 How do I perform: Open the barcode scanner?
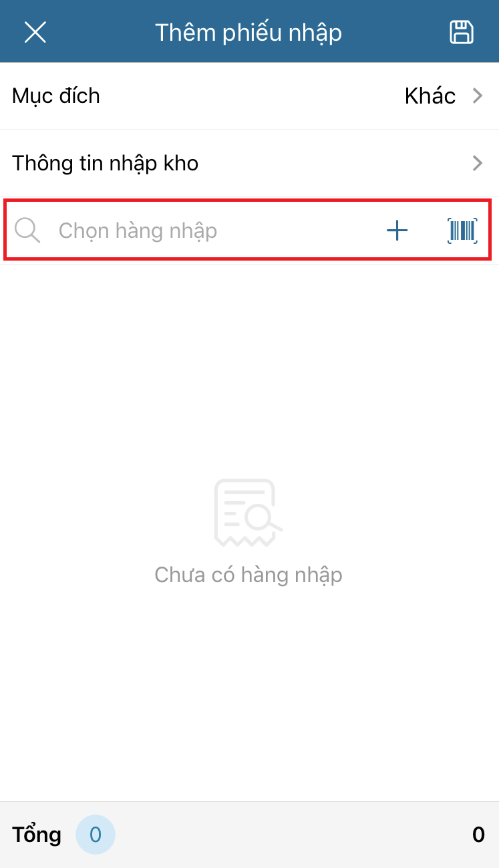coord(462,231)
